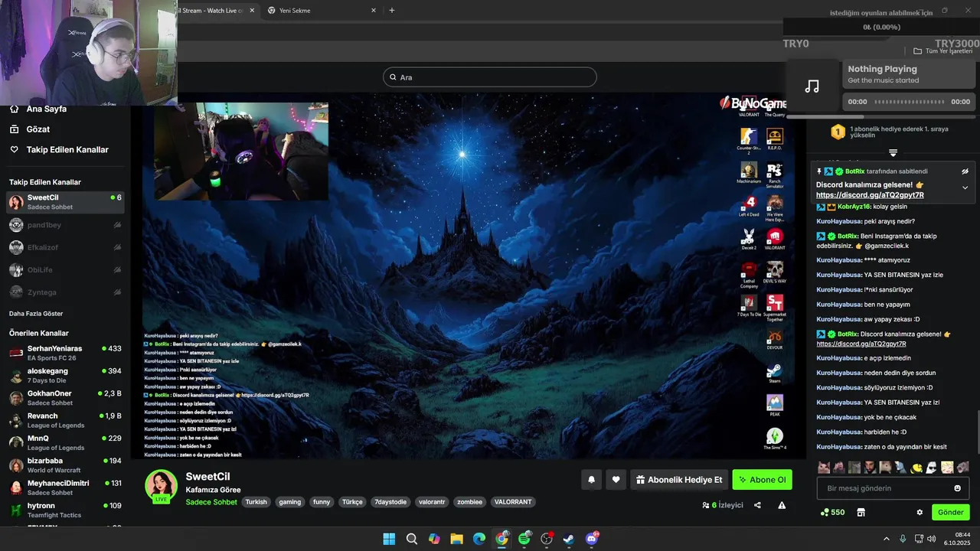Click the report warning triangle icon
Image resolution: width=980 pixels, height=551 pixels.
[782, 505]
